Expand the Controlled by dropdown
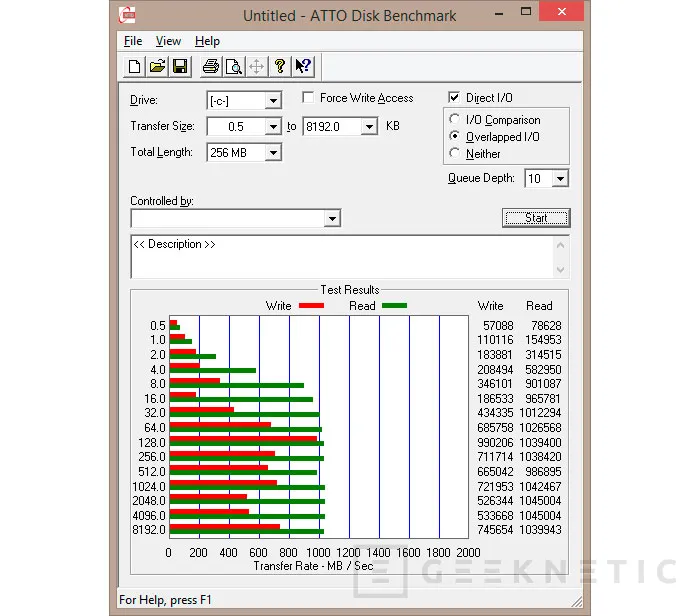 (332, 219)
